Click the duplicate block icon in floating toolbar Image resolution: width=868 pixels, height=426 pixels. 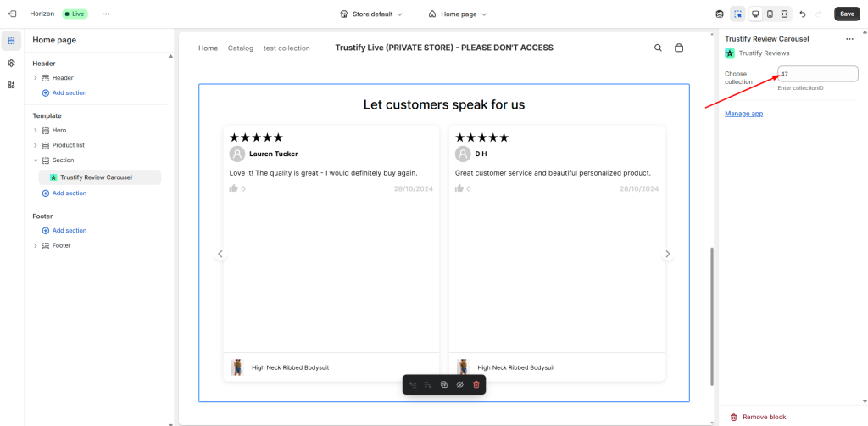point(444,384)
